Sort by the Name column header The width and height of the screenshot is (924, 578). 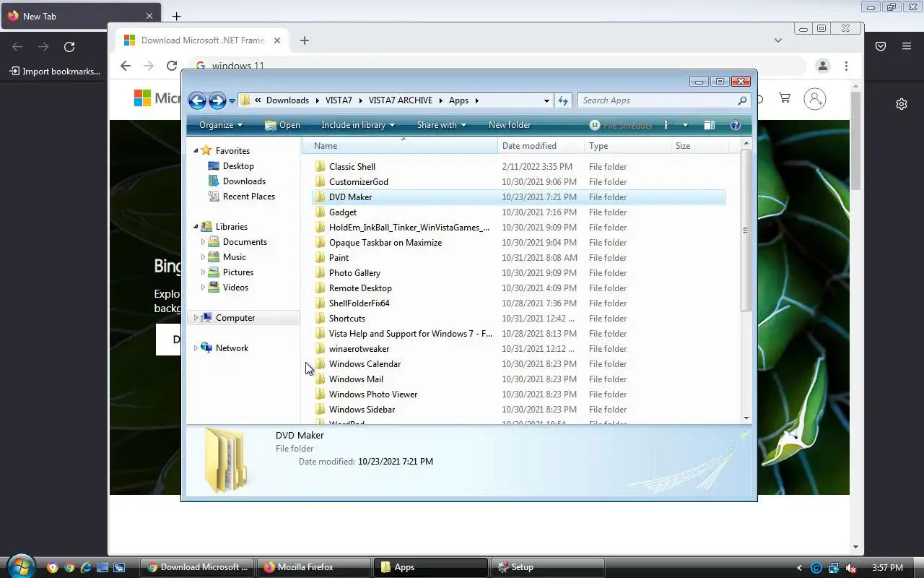point(399,146)
